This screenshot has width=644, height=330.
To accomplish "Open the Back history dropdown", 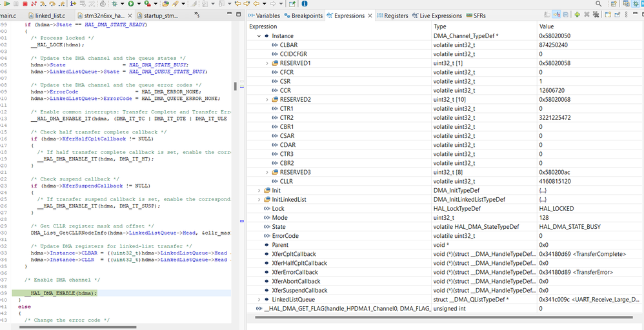I will point(265,4).
